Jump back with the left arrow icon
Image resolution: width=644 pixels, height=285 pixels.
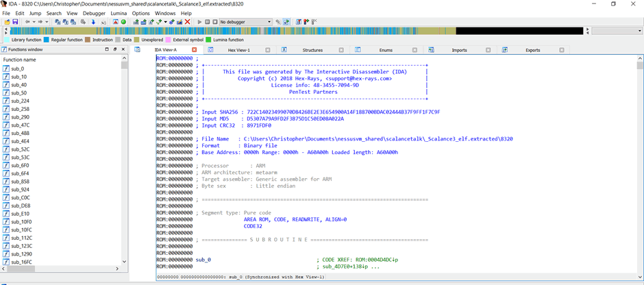click(27, 22)
